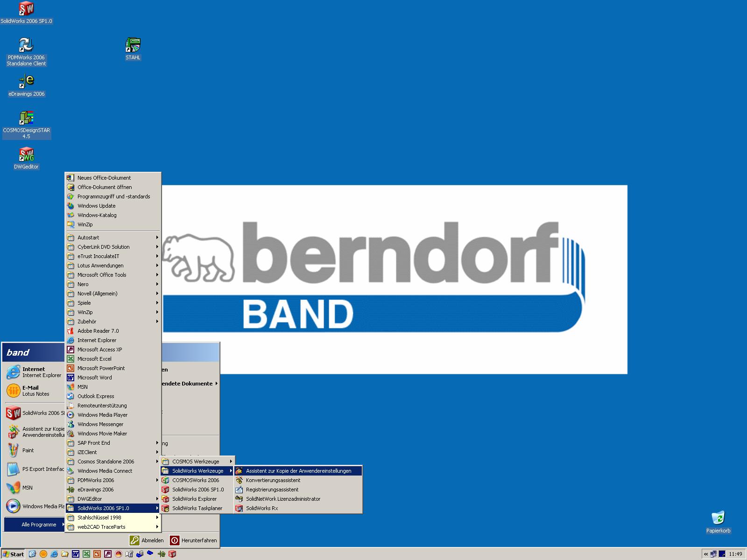
Task: Open Programmzugriff und -standards
Action: (113, 196)
